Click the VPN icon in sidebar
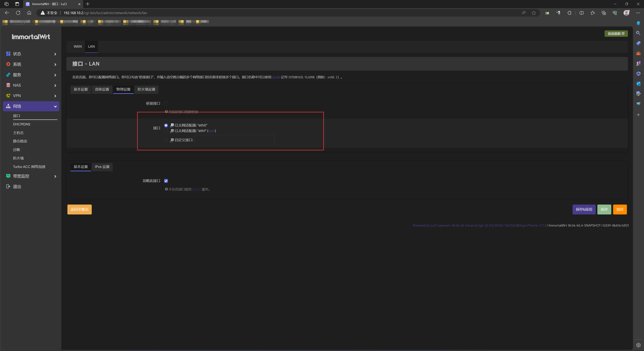This screenshot has height=351, width=644. [8, 96]
